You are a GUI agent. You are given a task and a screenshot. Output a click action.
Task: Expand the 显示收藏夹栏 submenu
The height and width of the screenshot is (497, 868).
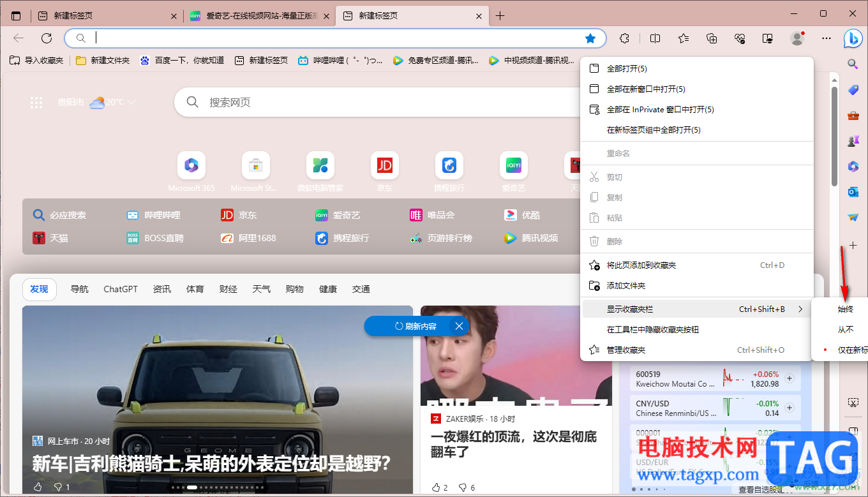(697, 309)
